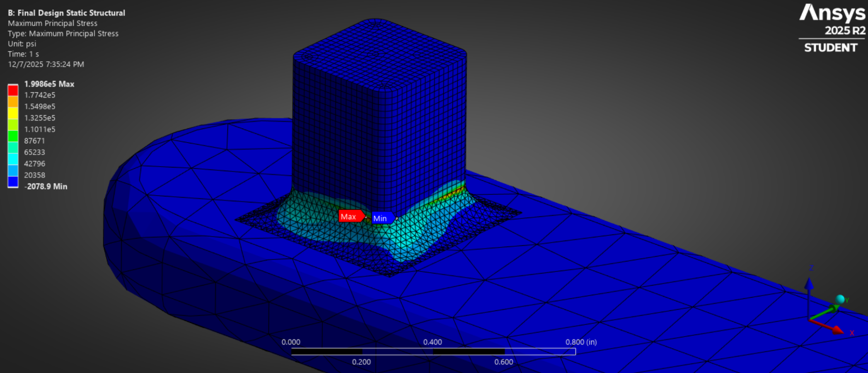Click the scale ruler label 0.000

[291, 342]
